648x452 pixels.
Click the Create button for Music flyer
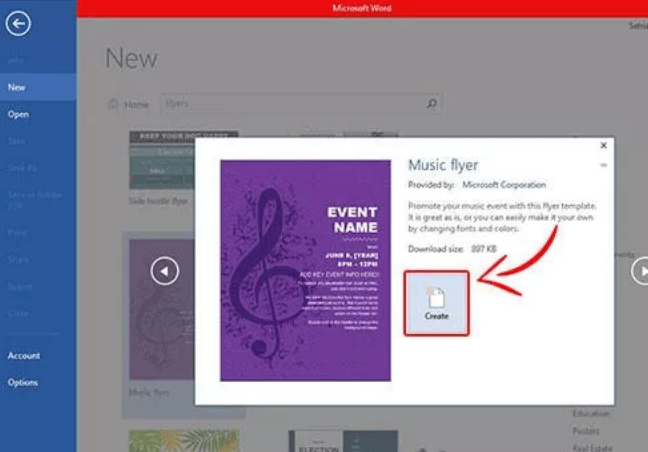coord(436,303)
